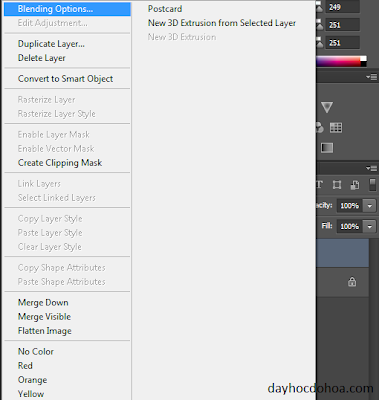Add a Vibrance adjustment via triangle icon
Image resolution: width=379 pixels, height=400 pixels.
tap(327, 107)
